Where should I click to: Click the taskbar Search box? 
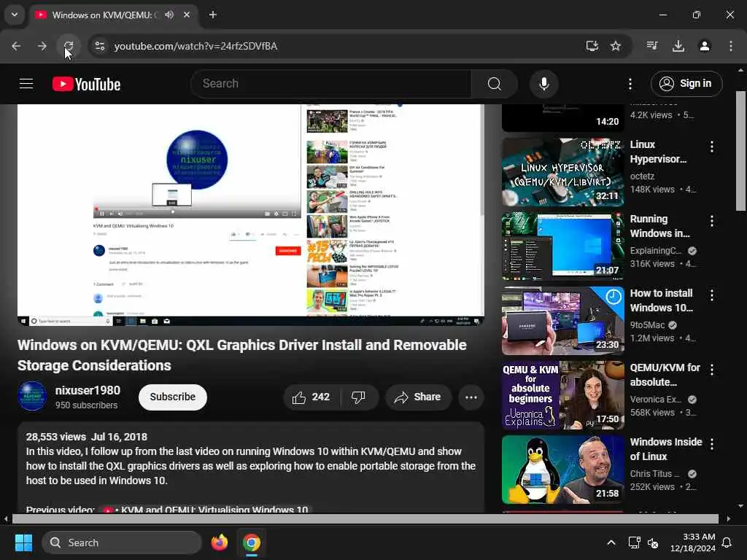tap(122, 542)
